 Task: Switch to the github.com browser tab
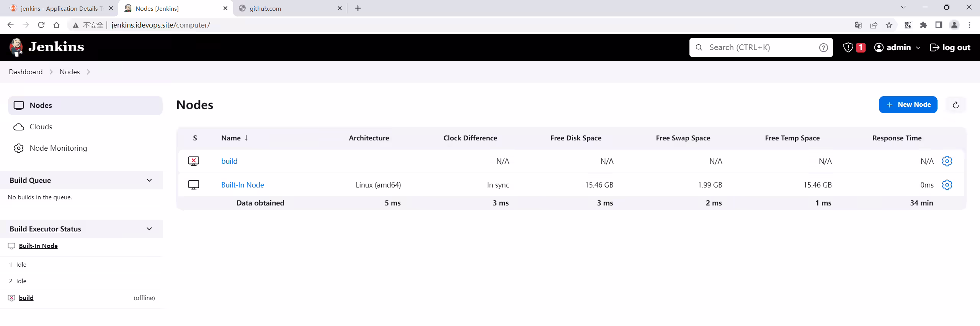tap(290, 8)
